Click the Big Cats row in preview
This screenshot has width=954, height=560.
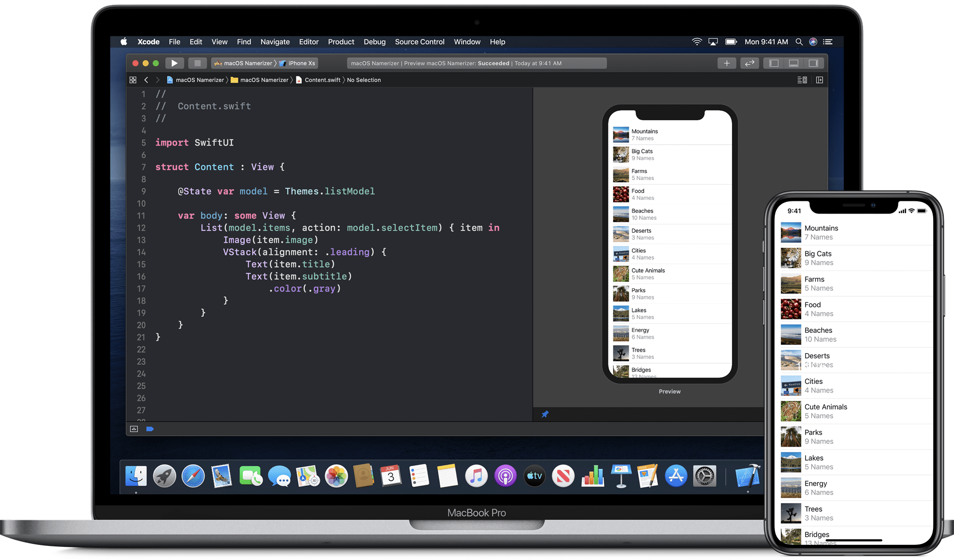point(670,155)
